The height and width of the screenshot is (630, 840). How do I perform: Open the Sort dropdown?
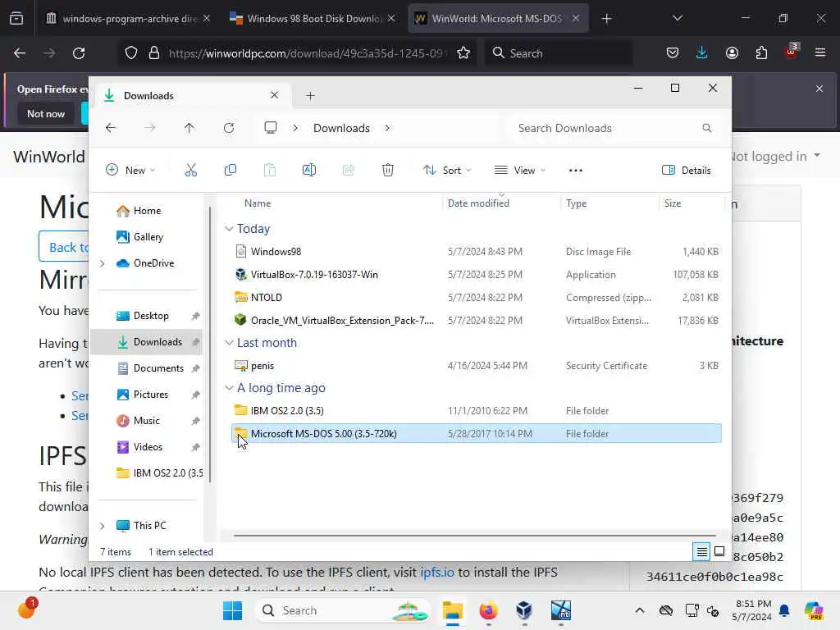point(447,171)
